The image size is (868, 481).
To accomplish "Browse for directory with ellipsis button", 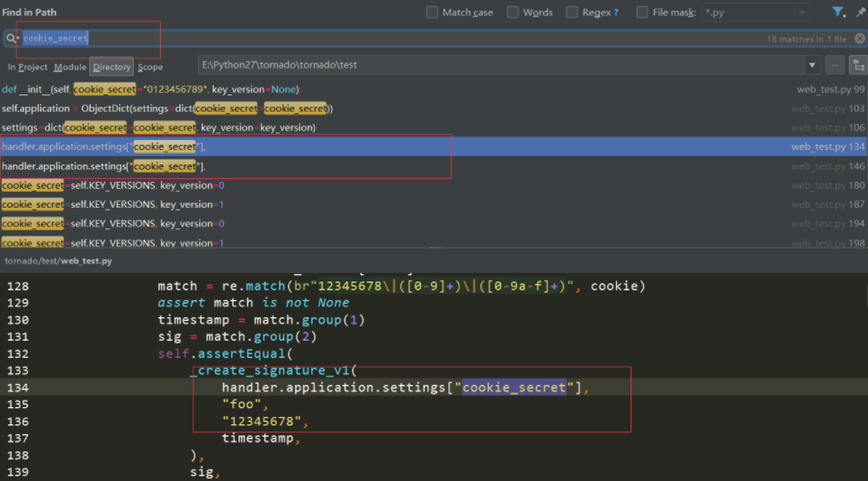I will (x=835, y=66).
